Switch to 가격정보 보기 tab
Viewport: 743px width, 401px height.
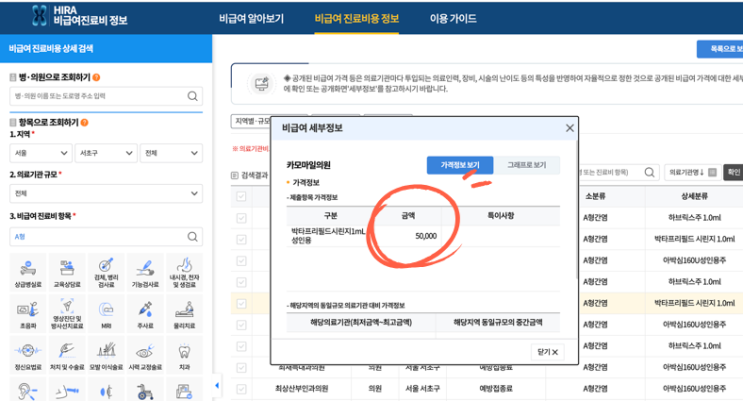tap(460, 165)
